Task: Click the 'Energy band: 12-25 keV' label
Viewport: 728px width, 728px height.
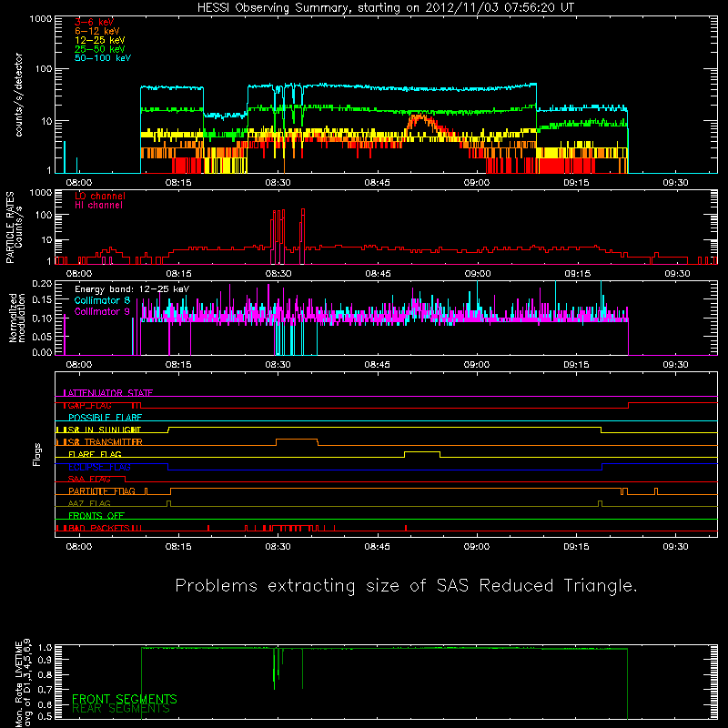Action: (x=132, y=289)
